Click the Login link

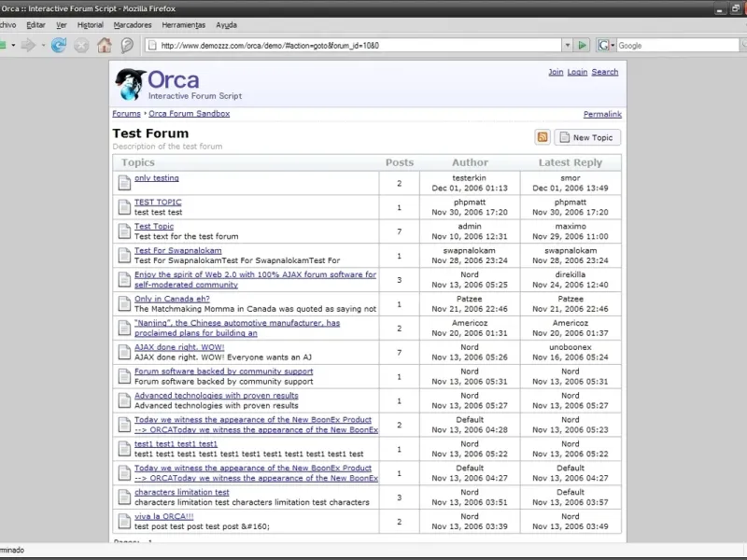[577, 72]
